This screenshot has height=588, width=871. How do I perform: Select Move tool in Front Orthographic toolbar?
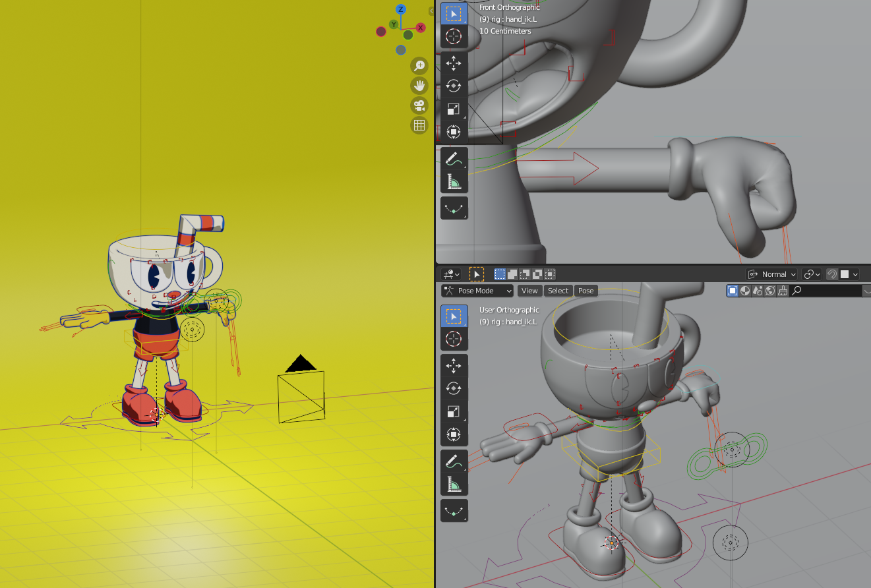(454, 63)
